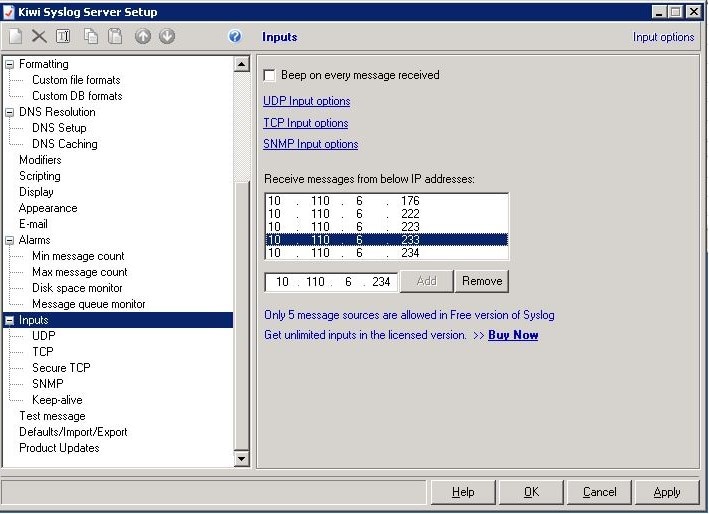Open the blue Help question-mark icon
The image size is (709, 514).
click(x=235, y=36)
